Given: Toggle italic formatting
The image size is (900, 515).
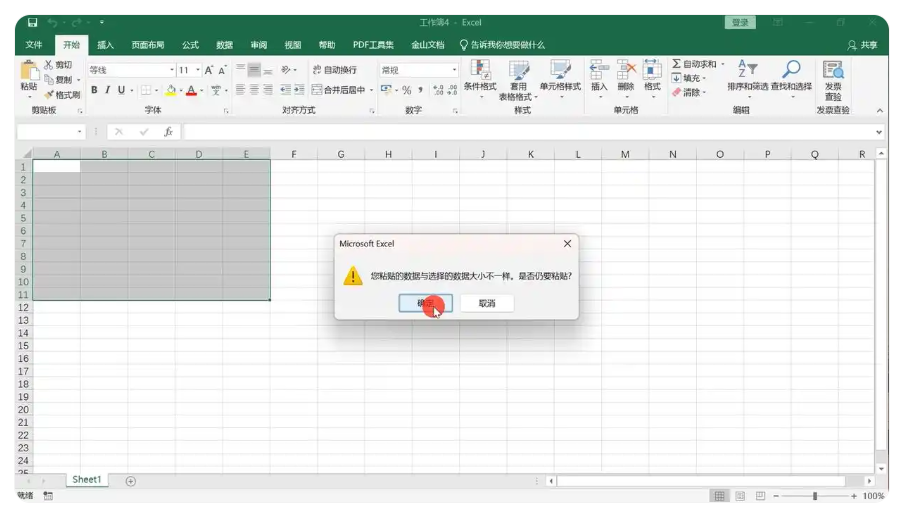Looking at the screenshot, I should (x=107, y=90).
